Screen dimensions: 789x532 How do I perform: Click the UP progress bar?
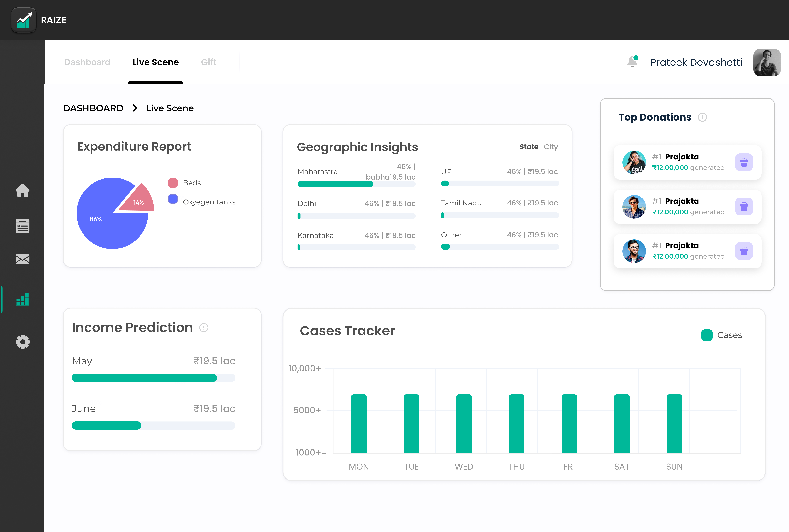point(500,184)
